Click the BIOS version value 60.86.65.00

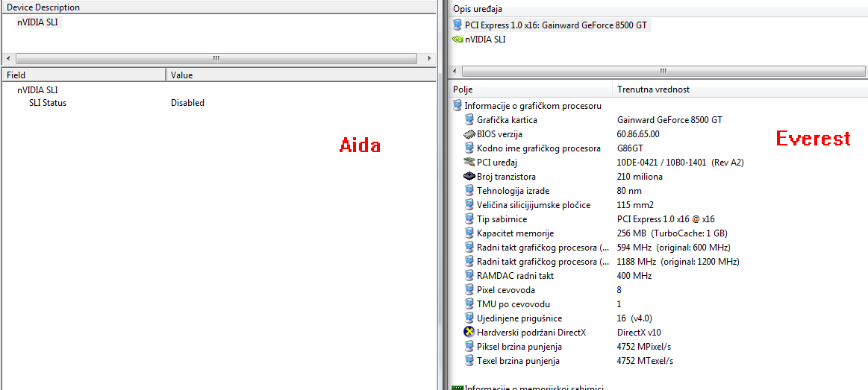(638, 134)
